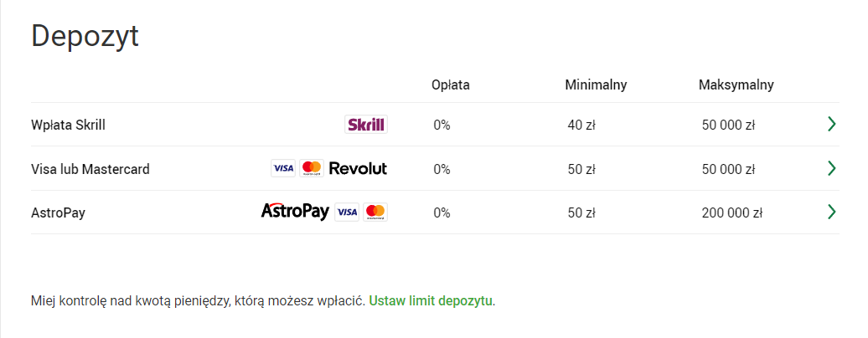This screenshot has height=338, width=868.
Task: Select the AstroPay method name label
Action: [x=58, y=213]
